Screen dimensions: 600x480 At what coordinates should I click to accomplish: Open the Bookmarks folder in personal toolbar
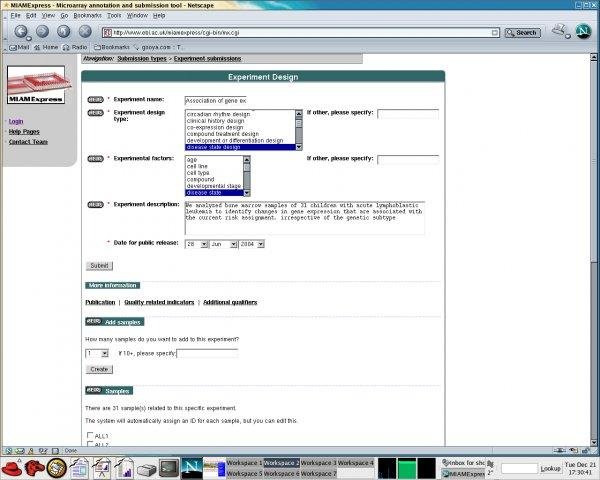click(112, 47)
